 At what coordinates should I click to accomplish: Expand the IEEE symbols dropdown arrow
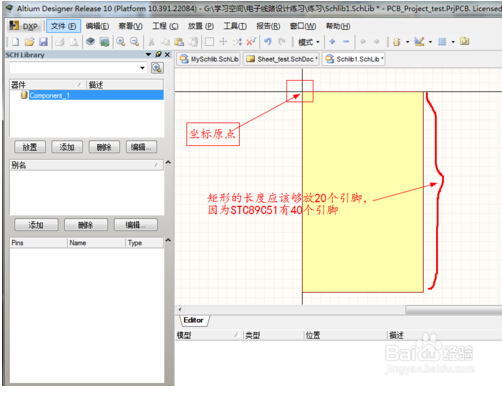407,42
